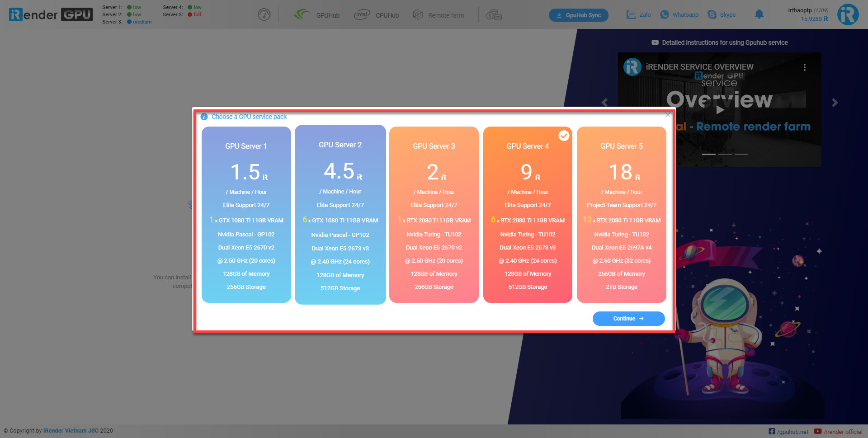This screenshot has width=868, height=438.
Task: Go to next video with right arrow
Action: pos(835,103)
